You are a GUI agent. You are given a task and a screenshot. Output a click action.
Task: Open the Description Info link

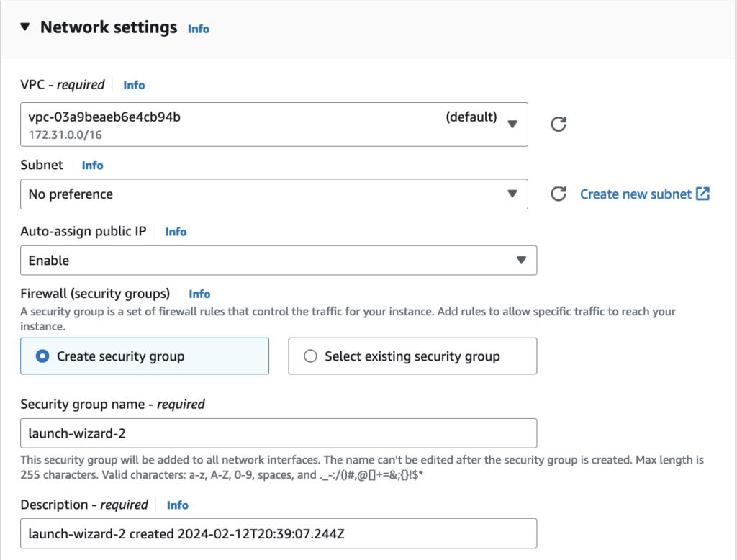click(177, 505)
